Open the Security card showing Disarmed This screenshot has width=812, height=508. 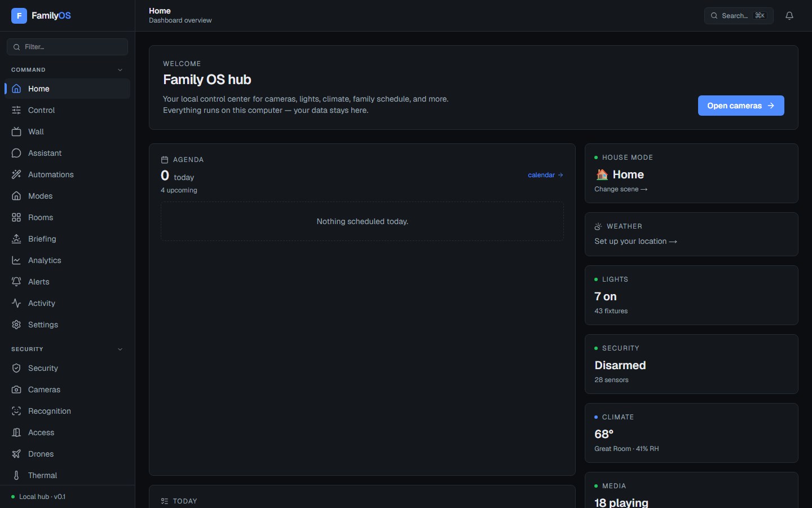tap(691, 364)
